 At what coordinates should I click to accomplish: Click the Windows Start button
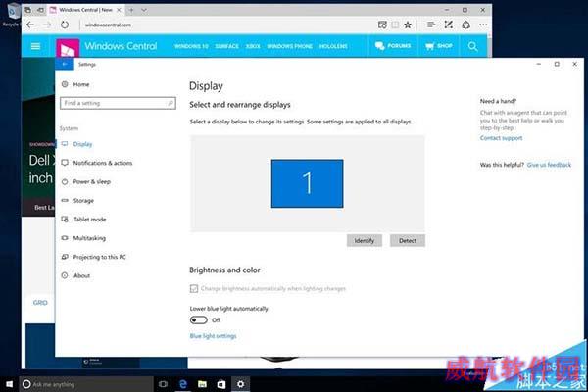coord(9,384)
